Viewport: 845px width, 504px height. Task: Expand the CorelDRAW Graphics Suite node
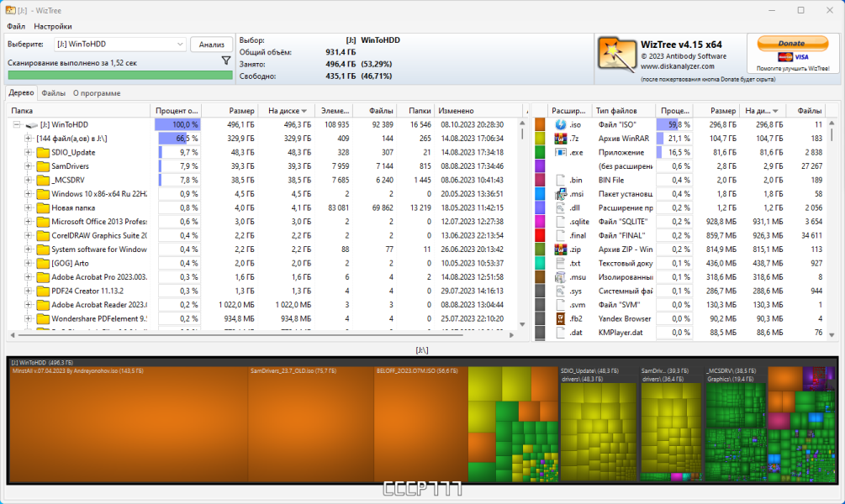coord(28,235)
